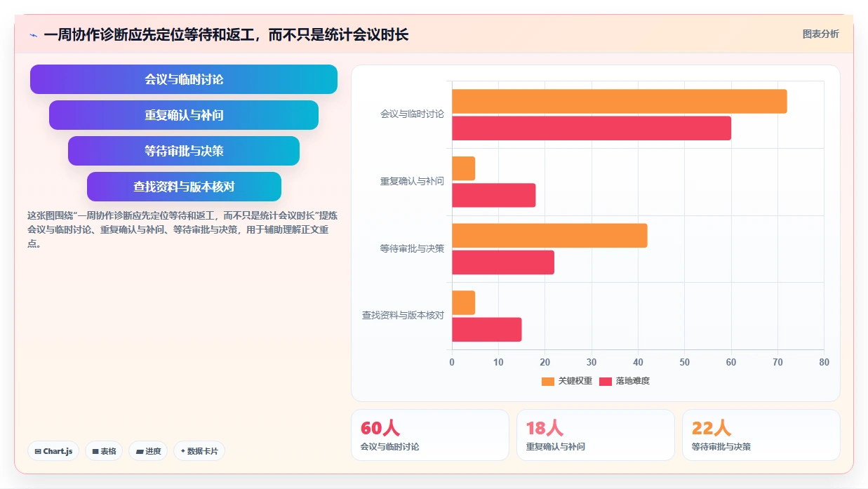Click the 60人 data card
868x489 pixels.
(x=430, y=435)
